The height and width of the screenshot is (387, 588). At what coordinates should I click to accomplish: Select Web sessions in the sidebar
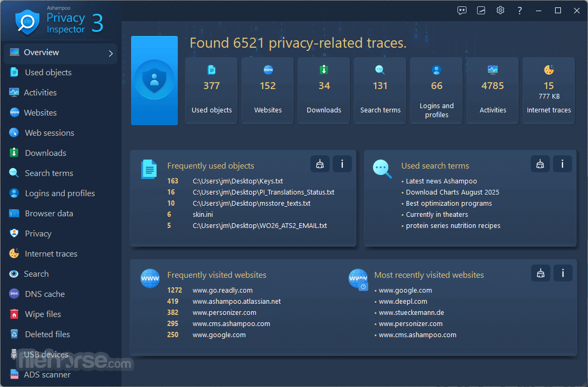(49, 133)
